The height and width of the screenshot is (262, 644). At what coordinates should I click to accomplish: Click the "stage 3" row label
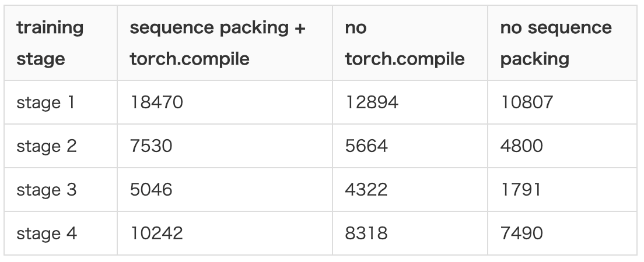click(47, 190)
